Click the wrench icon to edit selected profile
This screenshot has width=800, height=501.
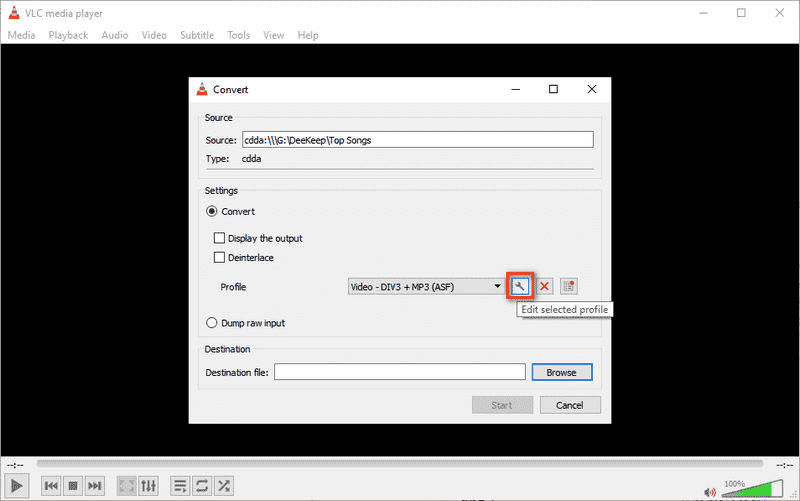519,287
